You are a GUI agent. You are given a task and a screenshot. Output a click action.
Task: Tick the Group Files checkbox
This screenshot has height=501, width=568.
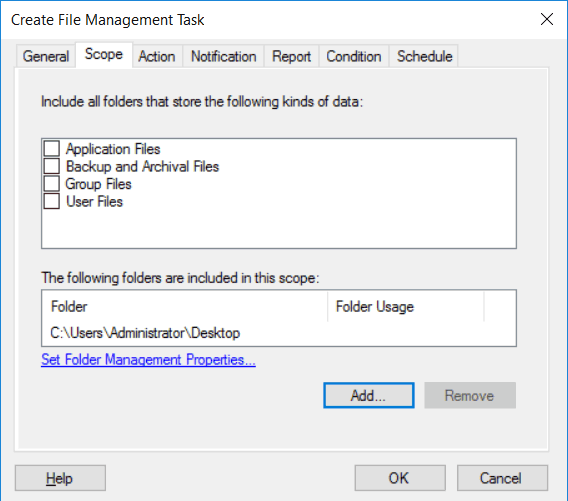(x=51, y=184)
